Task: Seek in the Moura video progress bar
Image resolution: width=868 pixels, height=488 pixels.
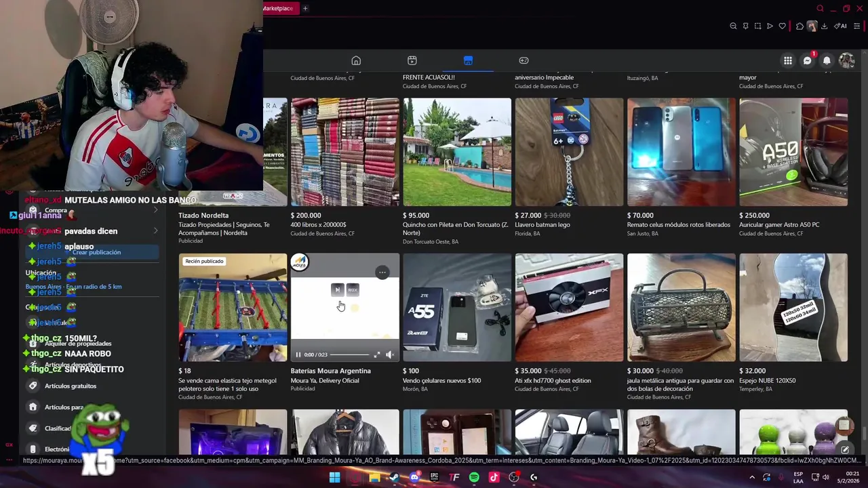Action: pos(350,354)
